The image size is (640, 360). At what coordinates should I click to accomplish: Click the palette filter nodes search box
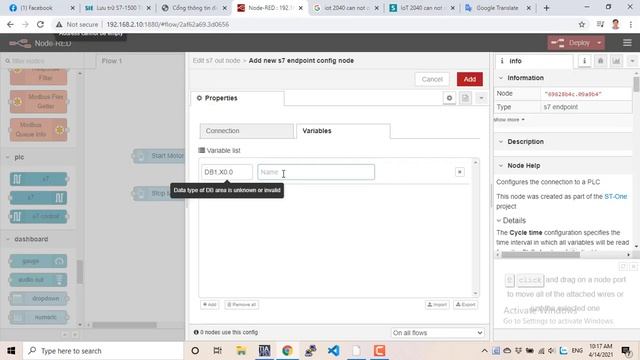tap(47, 61)
